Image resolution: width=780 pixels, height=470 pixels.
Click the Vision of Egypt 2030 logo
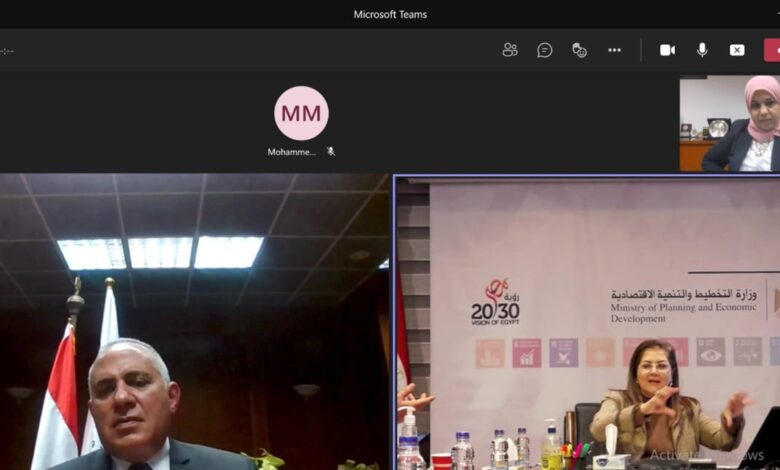[x=495, y=302]
